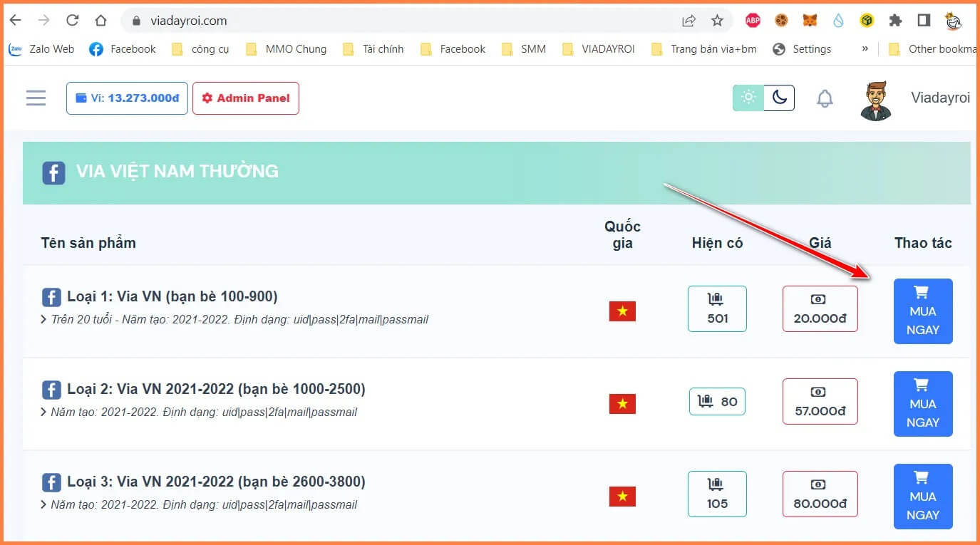Screen dimensions: 980x545
Task: Open the Chrome profile avatar
Action: point(954,21)
